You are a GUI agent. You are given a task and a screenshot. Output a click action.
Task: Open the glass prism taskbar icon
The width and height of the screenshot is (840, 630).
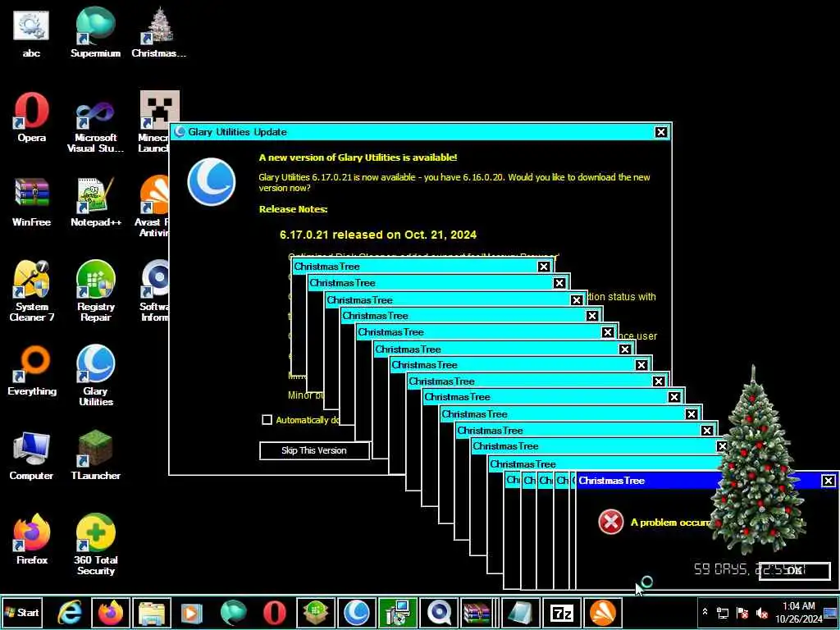521,612
